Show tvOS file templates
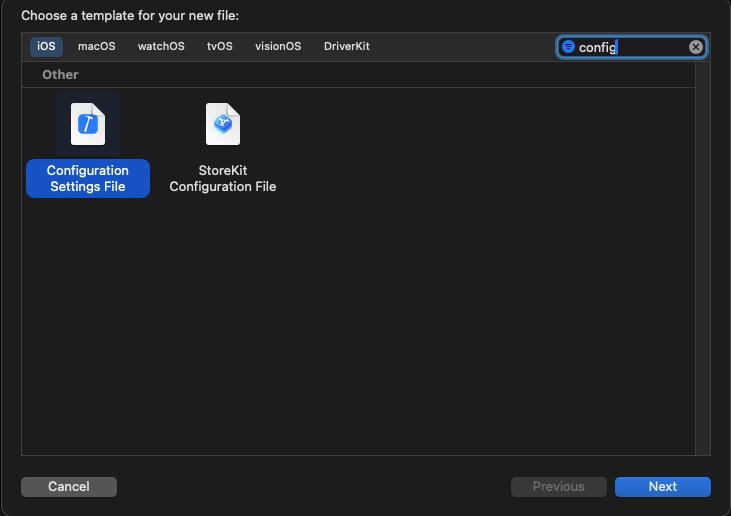This screenshot has height=516, width=731. click(219, 47)
